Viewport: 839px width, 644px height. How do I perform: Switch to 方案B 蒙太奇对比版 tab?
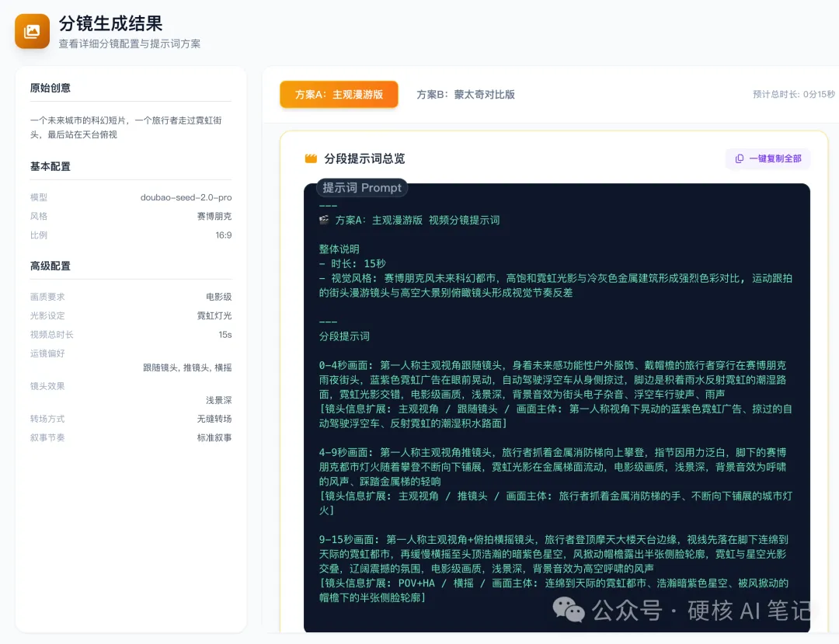466,94
